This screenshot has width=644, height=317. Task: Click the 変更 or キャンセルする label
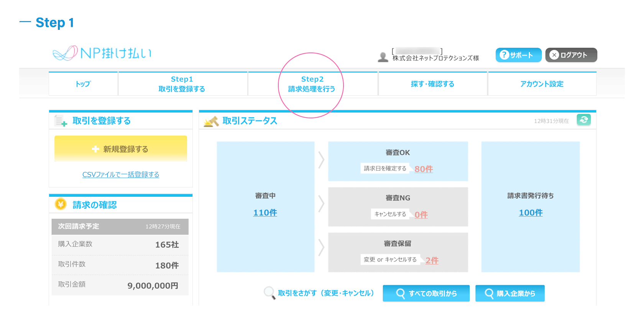click(390, 260)
